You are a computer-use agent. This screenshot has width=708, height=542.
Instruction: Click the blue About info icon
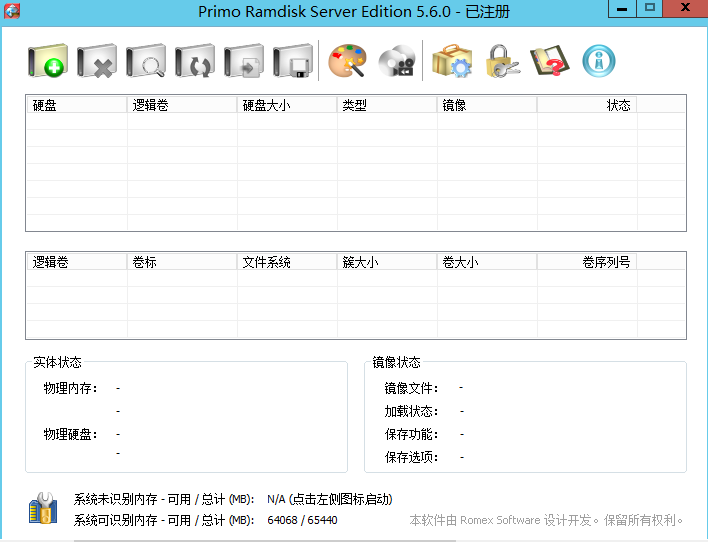(x=599, y=61)
